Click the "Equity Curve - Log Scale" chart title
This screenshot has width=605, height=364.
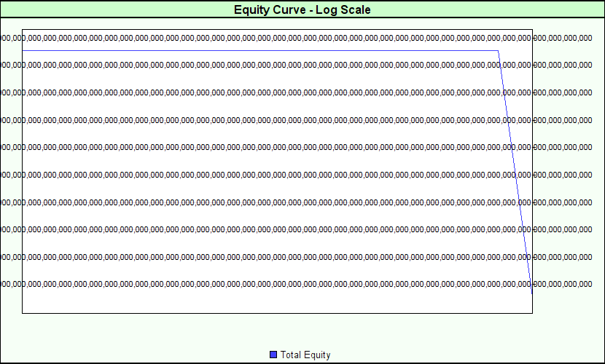click(302, 9)
